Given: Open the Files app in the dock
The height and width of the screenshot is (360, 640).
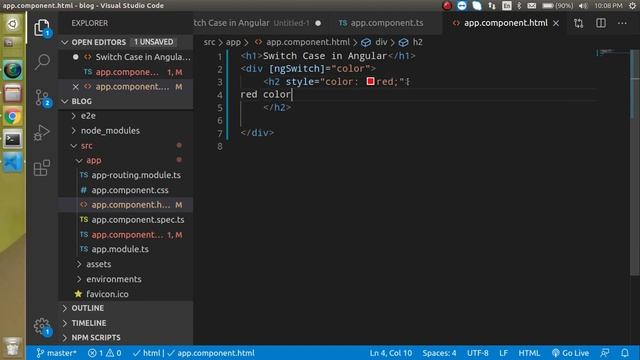Looking at the screenshot, I should (12, 93).
